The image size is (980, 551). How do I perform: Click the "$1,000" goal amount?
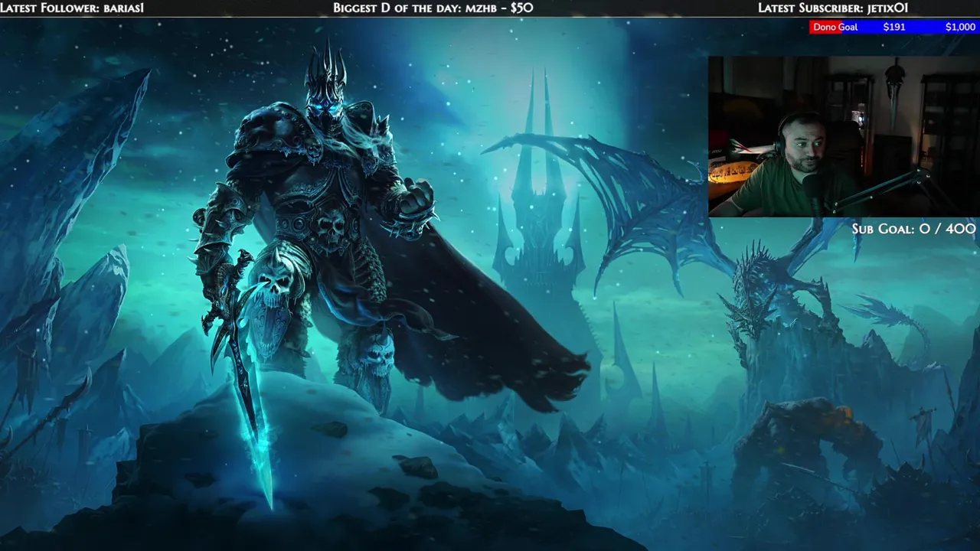click(960, 27)
